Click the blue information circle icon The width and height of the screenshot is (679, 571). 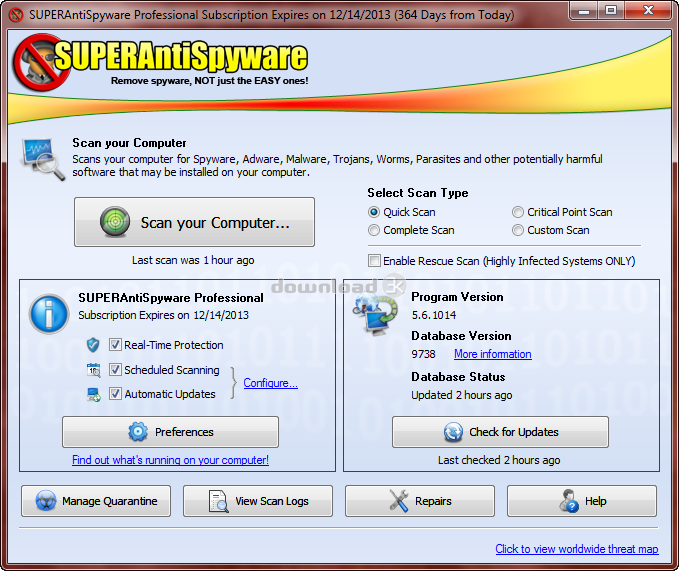tap(49, 314)
